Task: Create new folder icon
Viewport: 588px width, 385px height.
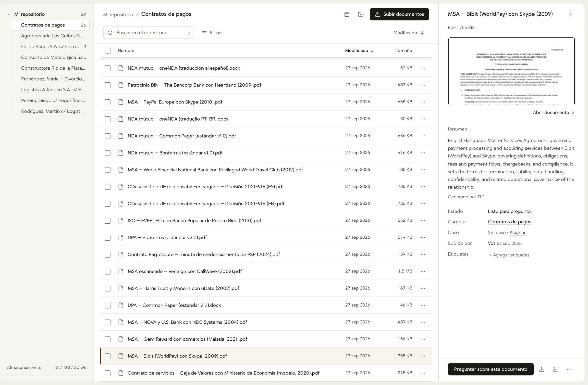Action: point(360,14)
